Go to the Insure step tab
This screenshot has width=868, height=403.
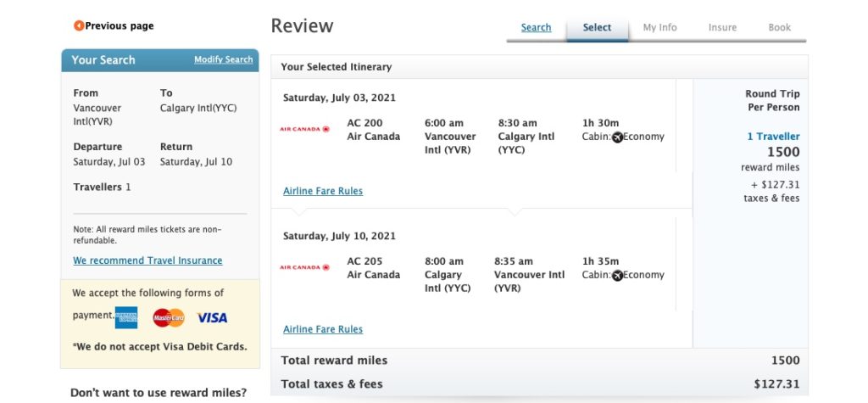point(722,27)
